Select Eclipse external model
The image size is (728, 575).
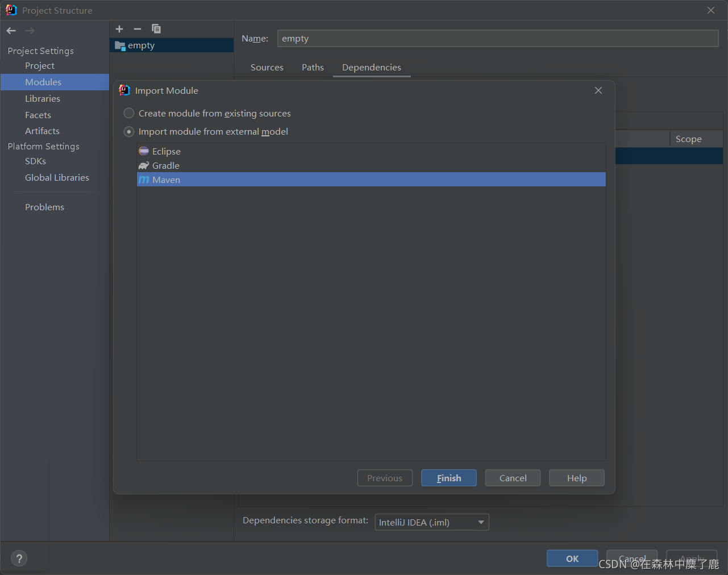[x=371, y=151]
